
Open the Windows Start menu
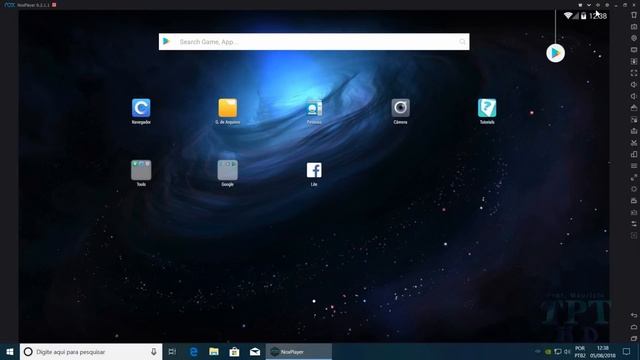tap(10, 352)
